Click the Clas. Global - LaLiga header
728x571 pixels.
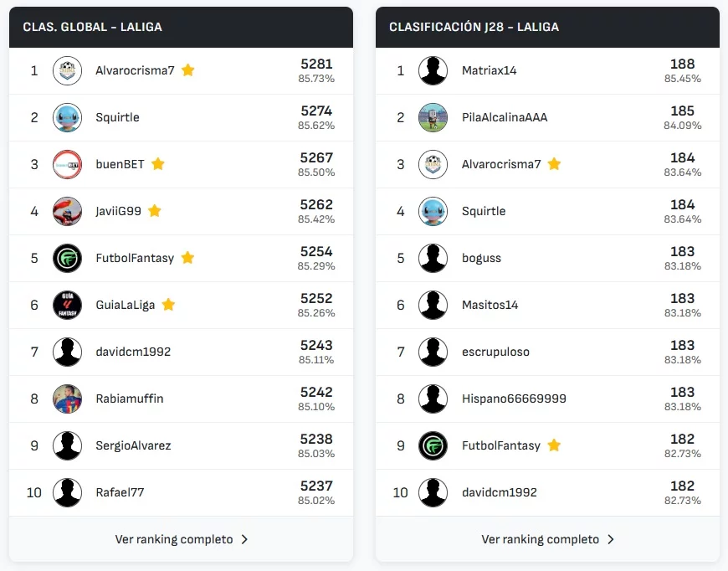coord(93,27)
